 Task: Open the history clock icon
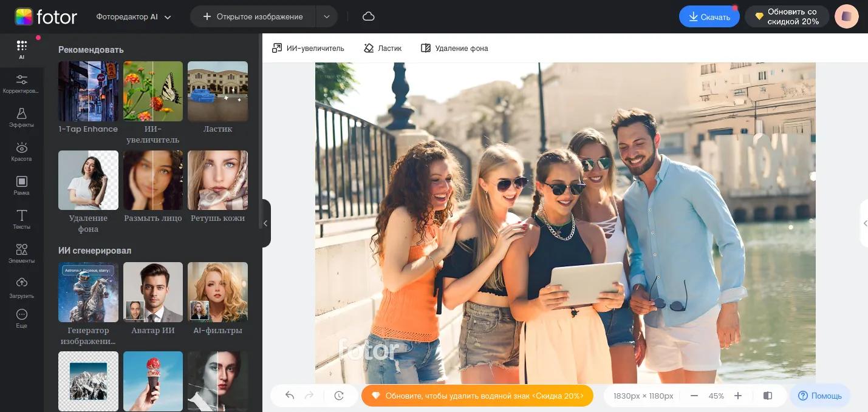(339, 396)
